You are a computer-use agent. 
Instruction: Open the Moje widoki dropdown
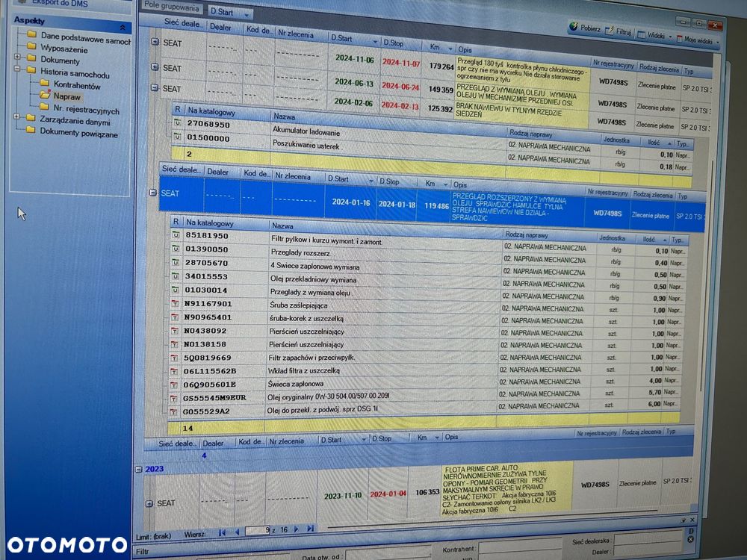[698, 40]
